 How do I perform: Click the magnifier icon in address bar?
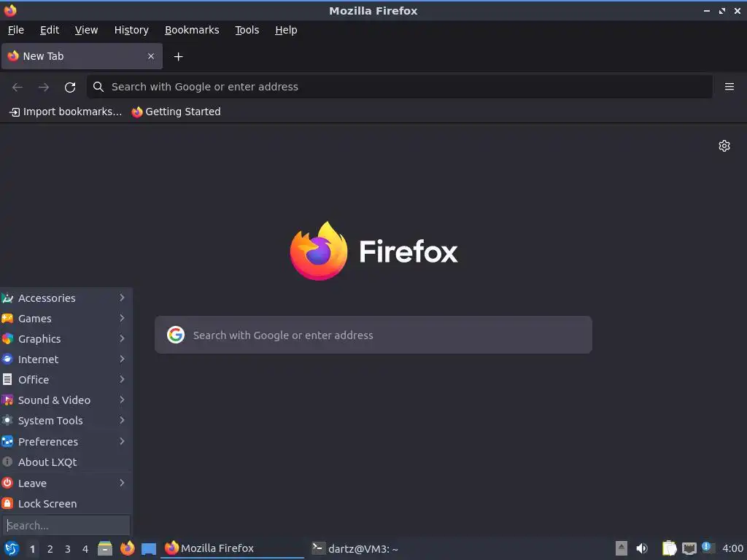tap(98, 87)
